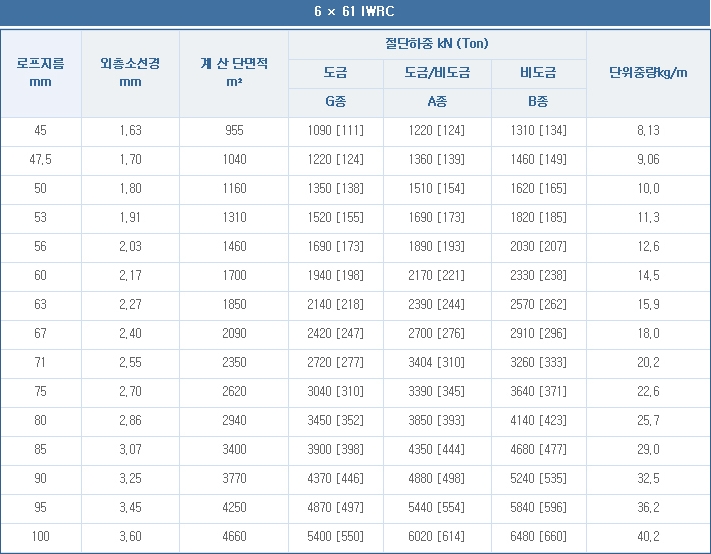Select the '로프지름 mm' column header
Image resolution: width=711 pixels, height=554 pixels.
(x=40, y=73)
